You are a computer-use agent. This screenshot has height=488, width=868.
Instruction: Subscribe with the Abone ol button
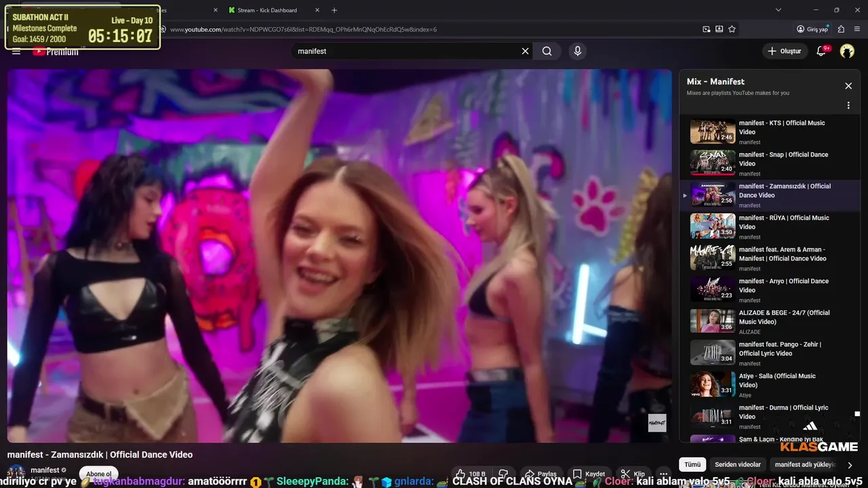[98, 474]
